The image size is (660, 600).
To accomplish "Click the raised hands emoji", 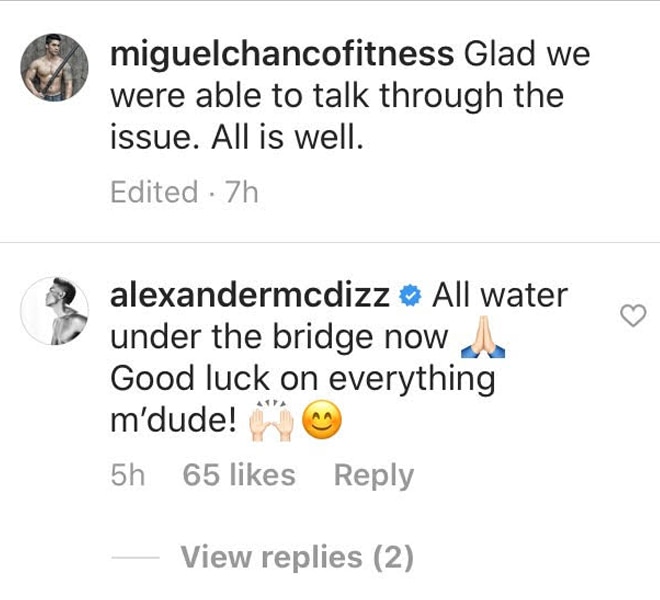I will (x=271, y=421).
